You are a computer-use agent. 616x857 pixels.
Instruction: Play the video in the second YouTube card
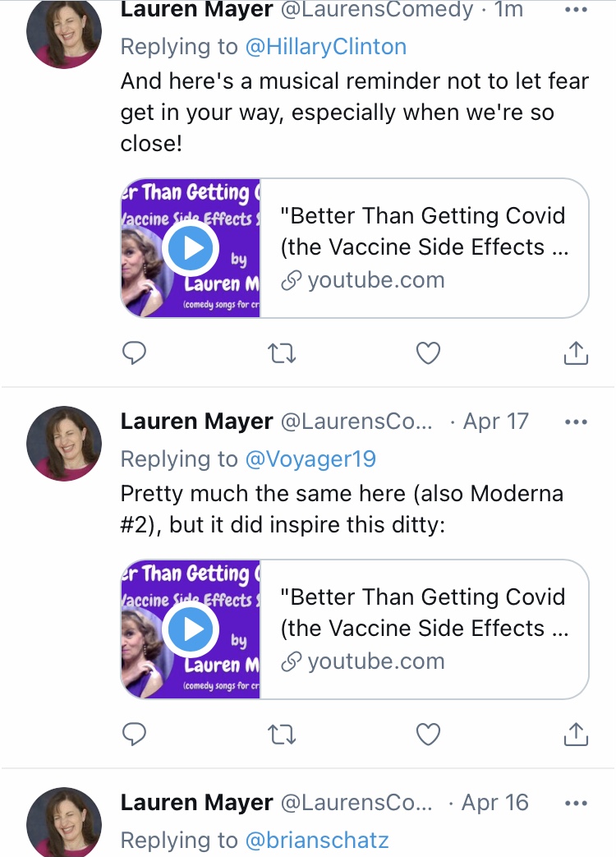191,629
